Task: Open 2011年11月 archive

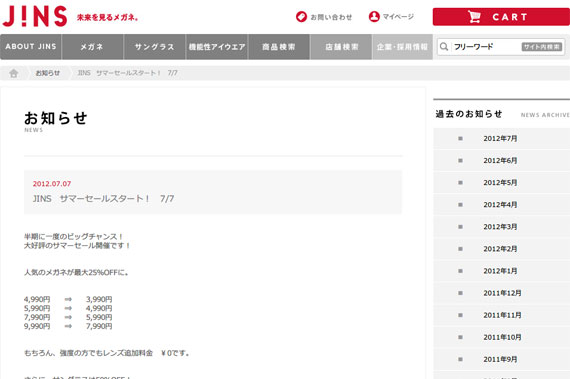Action: [502, 315]
